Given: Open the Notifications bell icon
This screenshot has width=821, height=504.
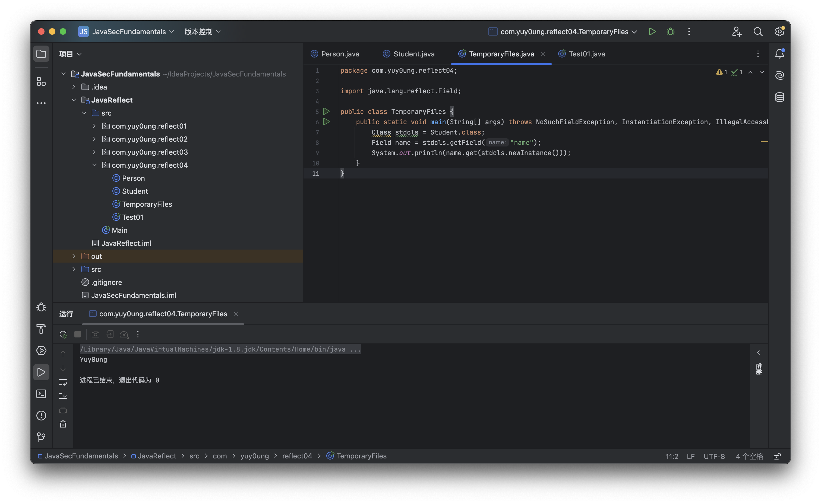Looking at the screenshot, I should pyautogui.click(x=779, y=54).
